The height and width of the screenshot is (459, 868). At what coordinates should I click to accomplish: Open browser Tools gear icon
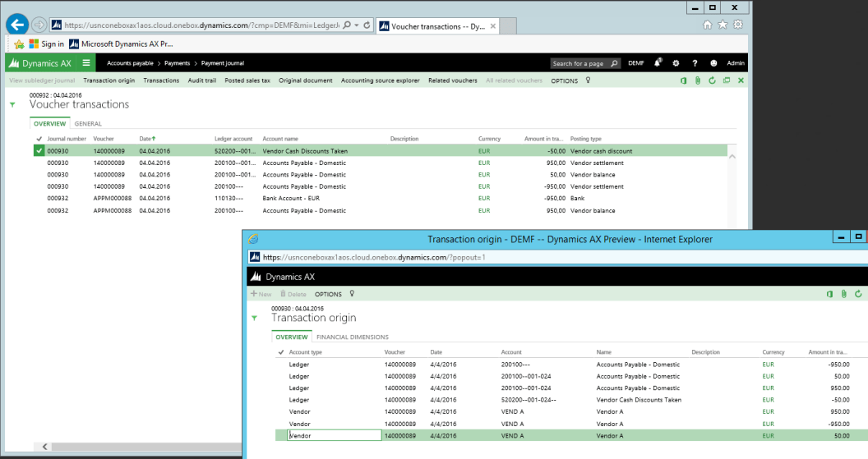(x=738, y=25)
